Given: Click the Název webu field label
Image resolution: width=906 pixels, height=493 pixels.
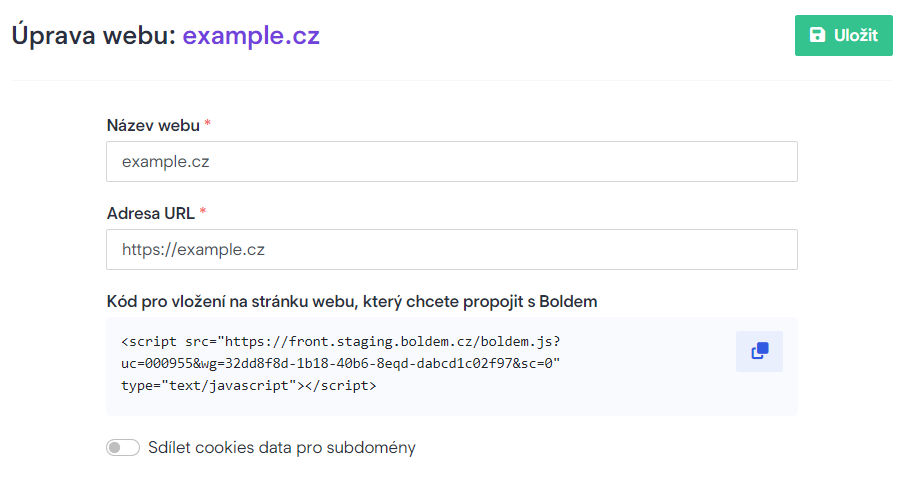Looking at the screenshot, I should point(153,125).
